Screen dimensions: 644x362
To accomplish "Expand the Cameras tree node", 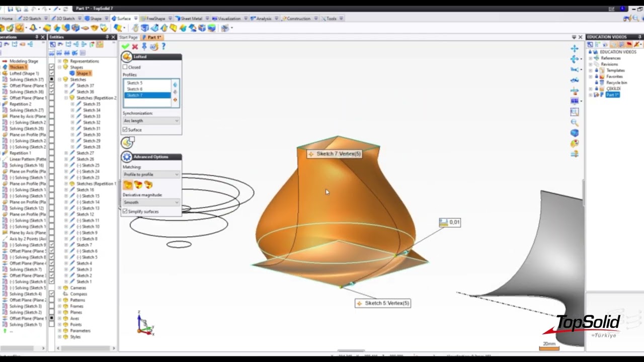I will click(x=59, y=288).
